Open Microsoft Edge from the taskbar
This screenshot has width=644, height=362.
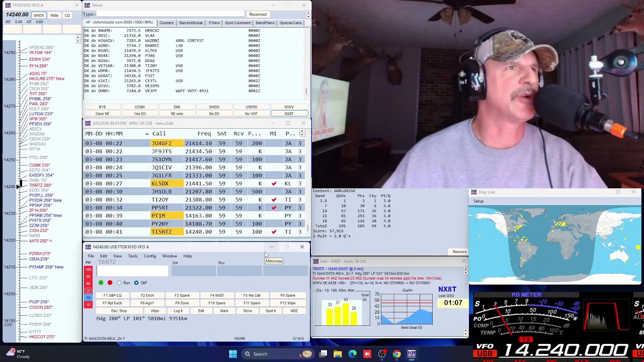click(352, 354)
